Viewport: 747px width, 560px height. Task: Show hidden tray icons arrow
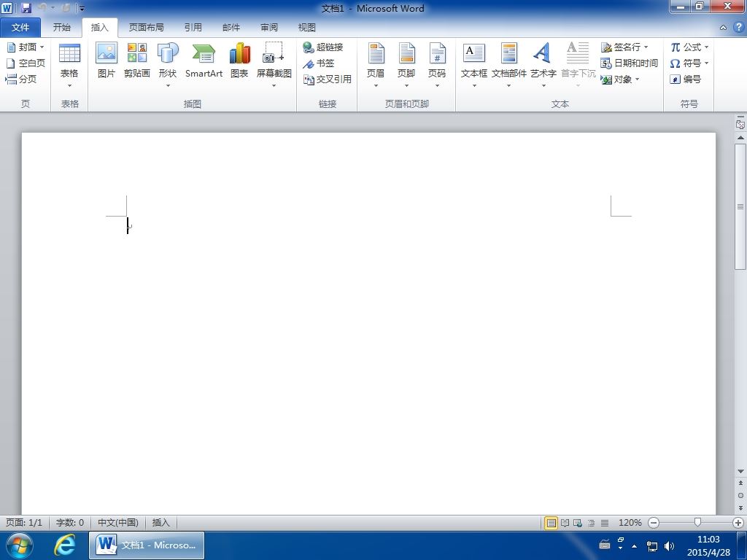(x=634, y=545)
